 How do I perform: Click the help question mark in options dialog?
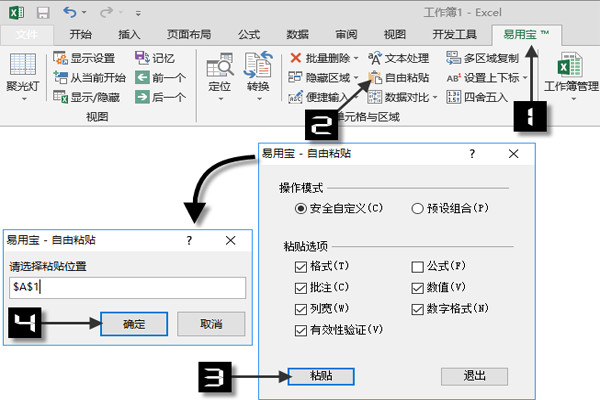coord(472,154)
